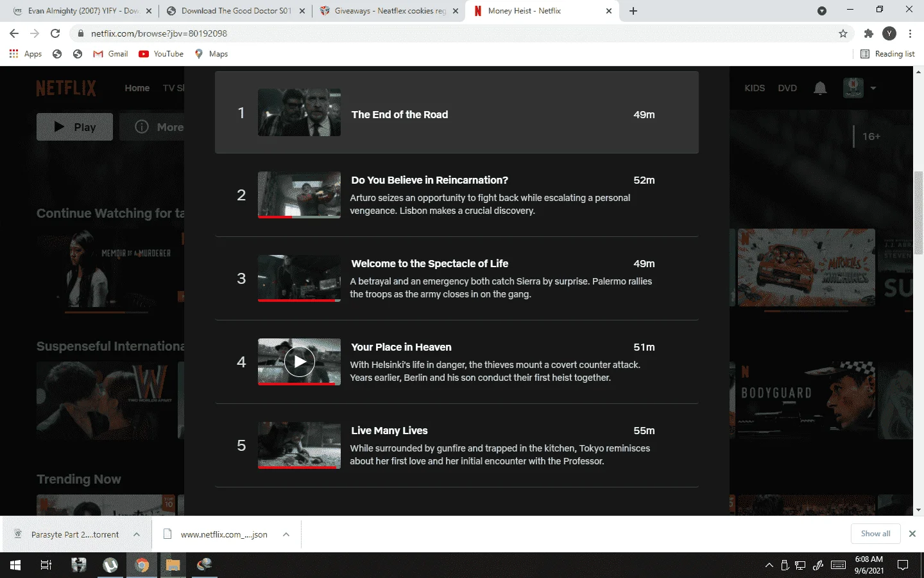Expand the profile dropdown caret
This screenshot has width=924, height=578.
click(x=873, y=88)
